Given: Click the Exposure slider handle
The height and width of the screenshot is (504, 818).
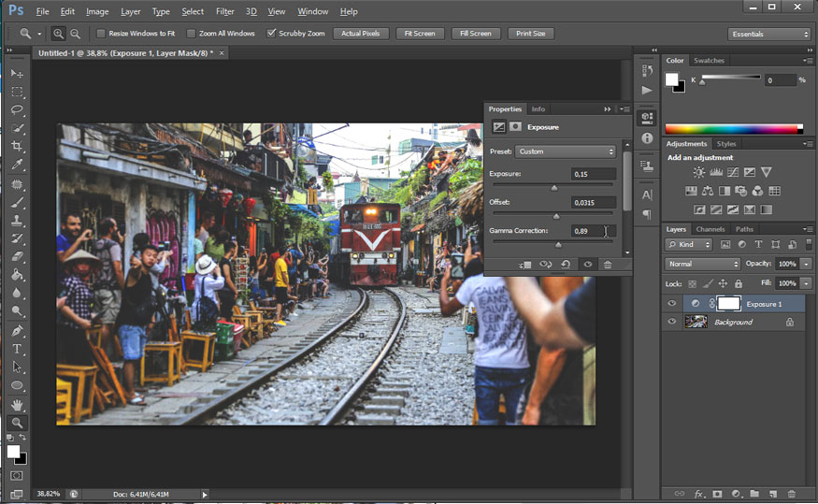Looking at the screenshot, I should tap(553, 188).
